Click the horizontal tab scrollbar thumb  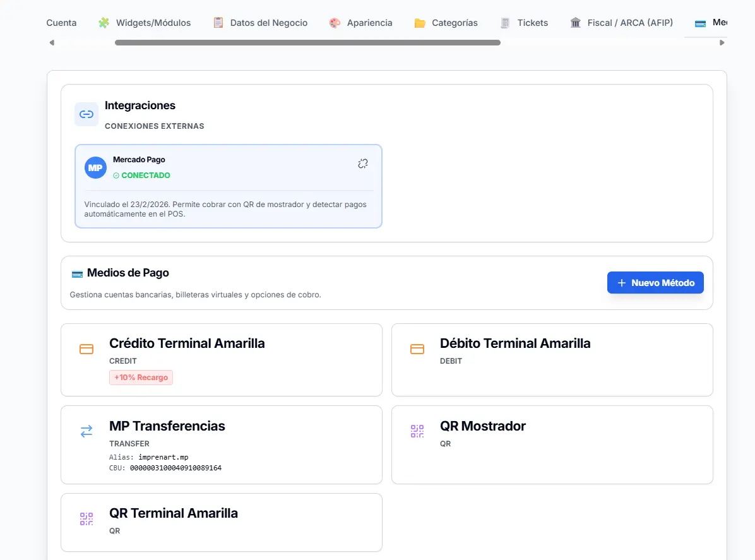point(307,43)
